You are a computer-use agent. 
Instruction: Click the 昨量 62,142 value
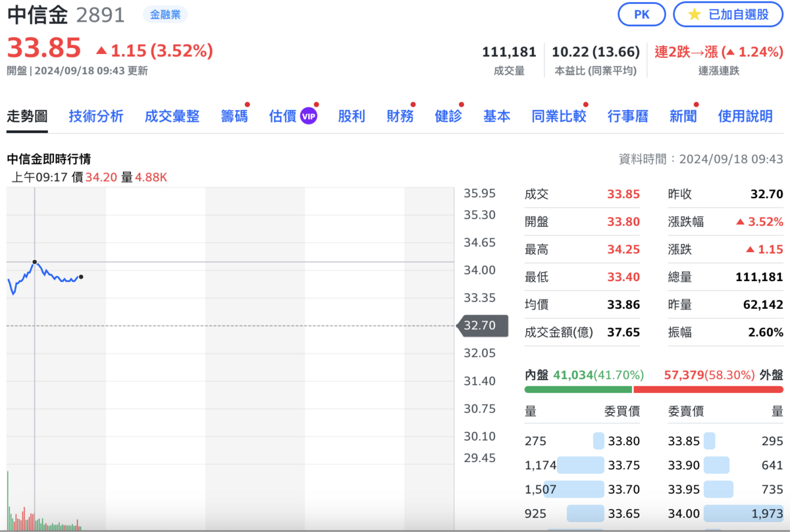(764, 305)
